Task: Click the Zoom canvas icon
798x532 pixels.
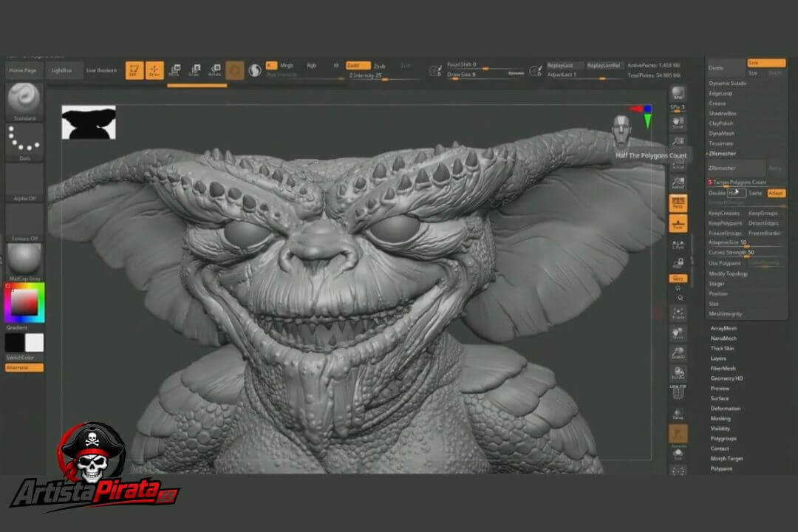Action: click(678, 142)
